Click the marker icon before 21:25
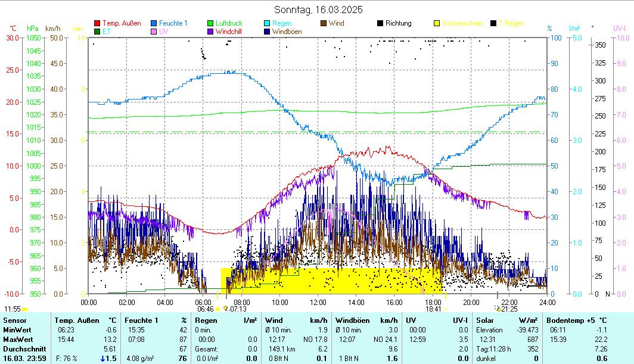The image size is (634, 364). coord(498,309)
